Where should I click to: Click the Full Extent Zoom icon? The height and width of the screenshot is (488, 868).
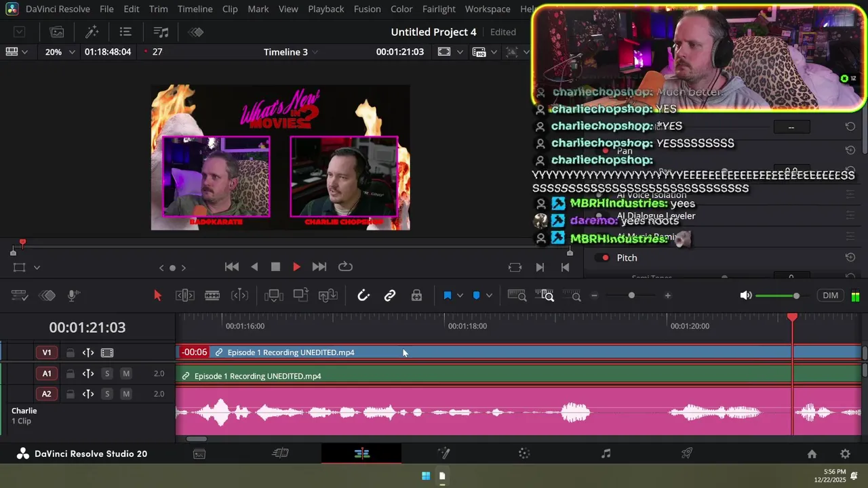point(517,296)
